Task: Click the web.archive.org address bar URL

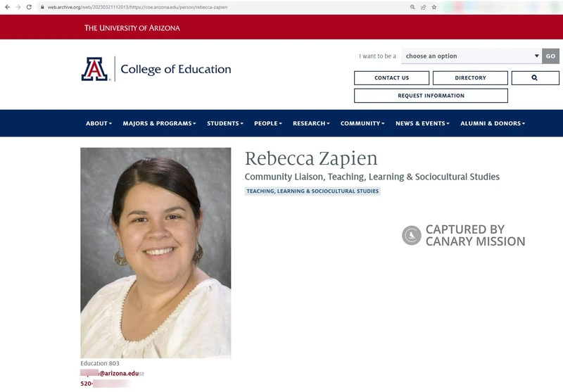Action: click(x=137, y=7)
